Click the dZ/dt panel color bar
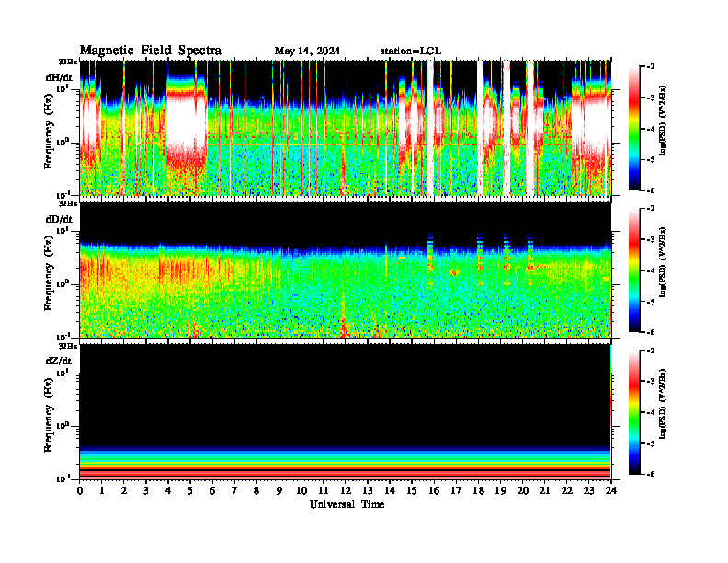728x563 pixels. click(634, 411)
